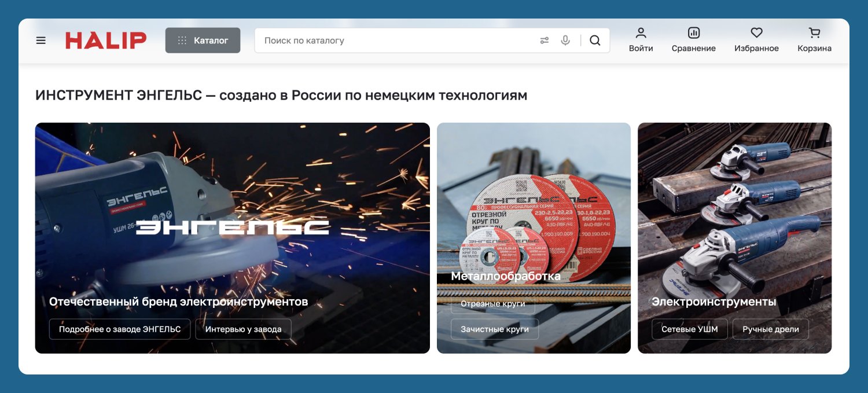Click the HALIP logo

[x=106, y=41]
